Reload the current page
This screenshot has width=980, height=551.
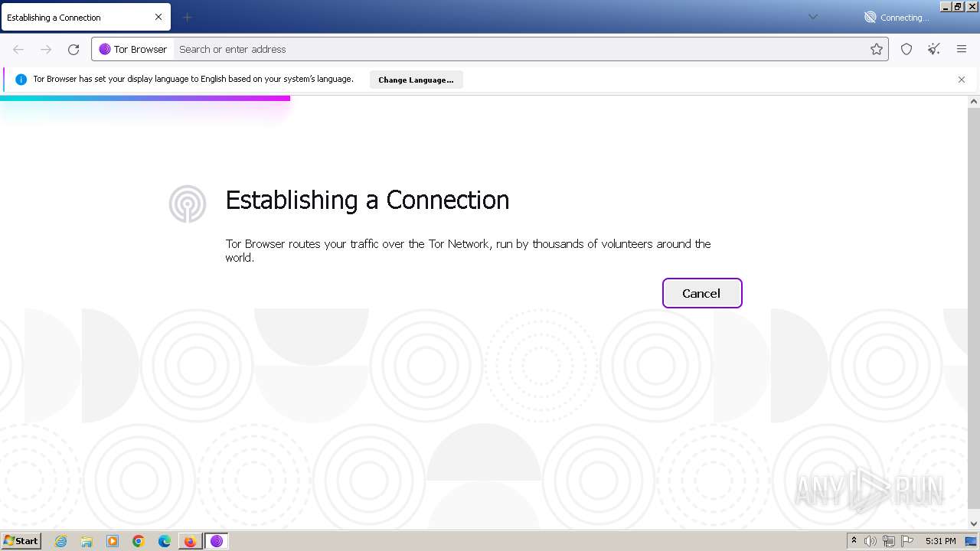[73, 49]
